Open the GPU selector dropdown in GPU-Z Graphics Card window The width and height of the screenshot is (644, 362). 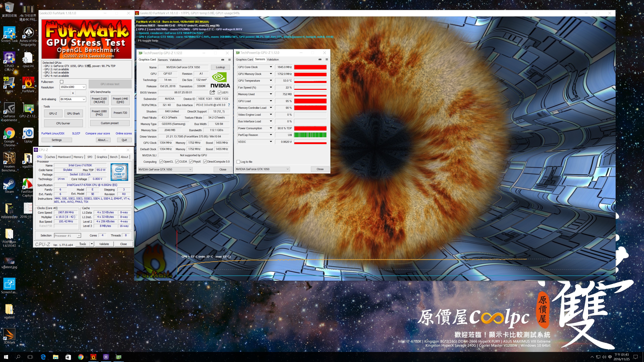click(165, 169)
